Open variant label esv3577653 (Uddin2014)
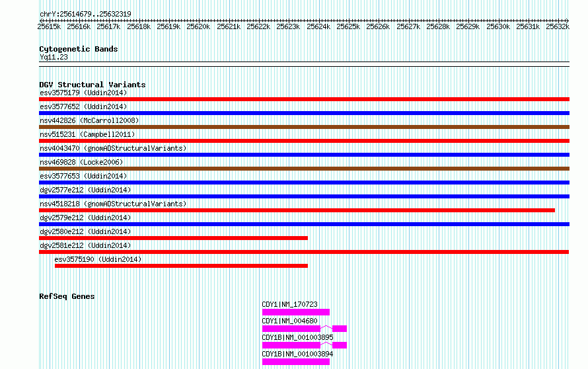 (x=83, y=176)
